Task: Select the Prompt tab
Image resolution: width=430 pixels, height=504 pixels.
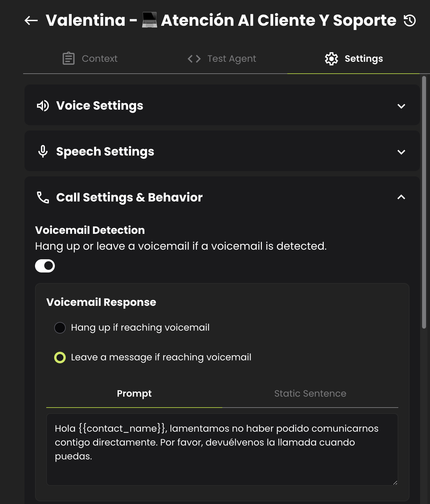Action: click(x=134, y=393)
